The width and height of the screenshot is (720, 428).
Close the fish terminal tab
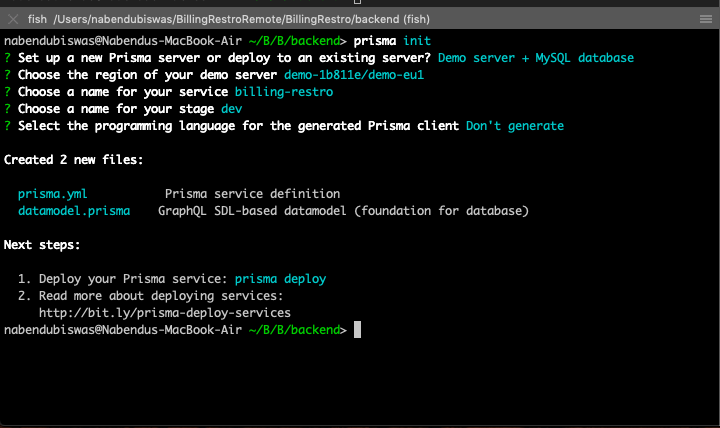click(13, 19)
